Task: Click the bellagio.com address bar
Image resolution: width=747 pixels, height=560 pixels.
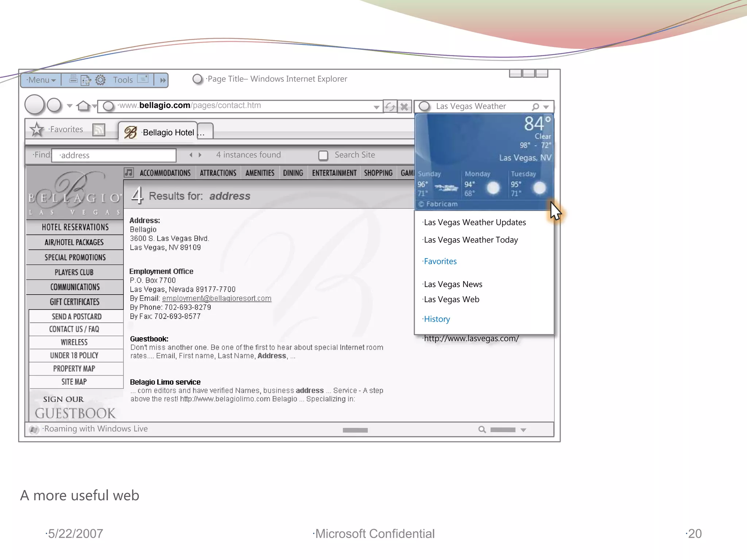Action: pyautogui.click(x=241, y=106)
